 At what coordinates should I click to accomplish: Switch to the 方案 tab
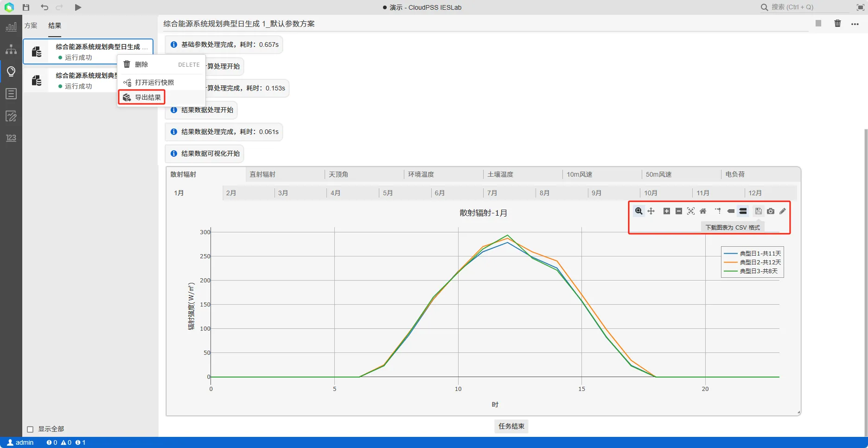[31, 26]
